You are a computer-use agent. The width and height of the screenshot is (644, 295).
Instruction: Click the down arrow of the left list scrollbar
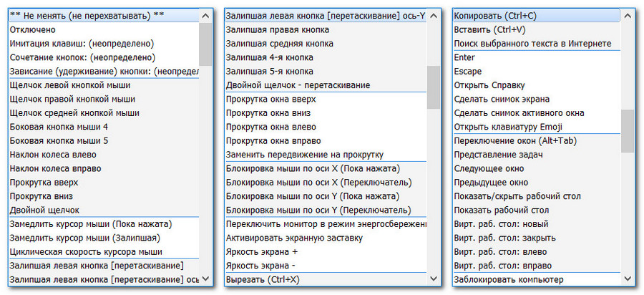point(205,279)
